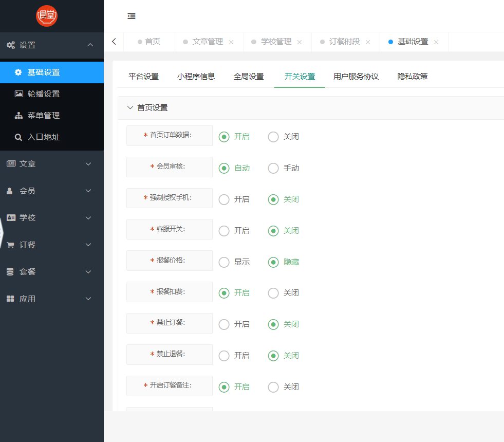Image resolution: width=504 pixels, height=442 pixels.
Task: Click the 文章 newspaper icon
Action: pos(11,163)
